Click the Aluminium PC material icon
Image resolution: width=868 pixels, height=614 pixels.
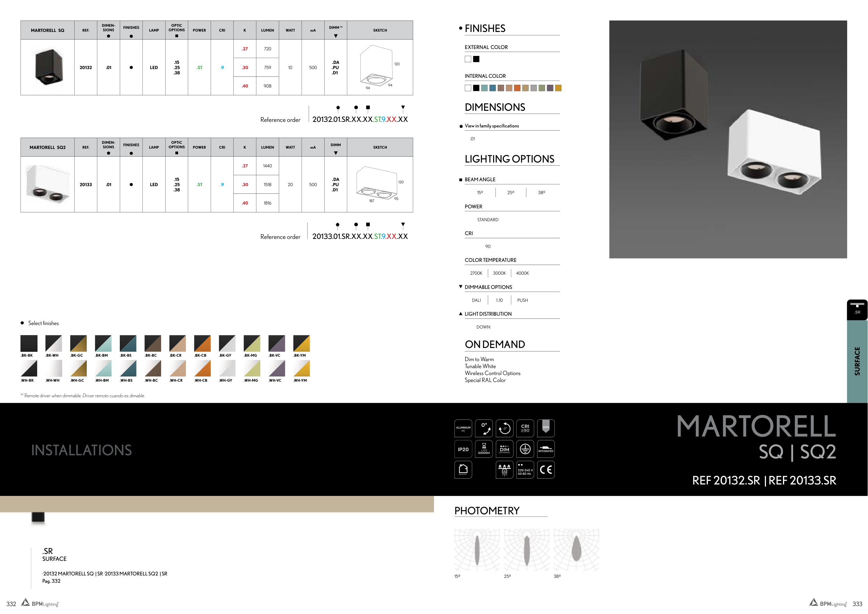click(x=463, y=428)
